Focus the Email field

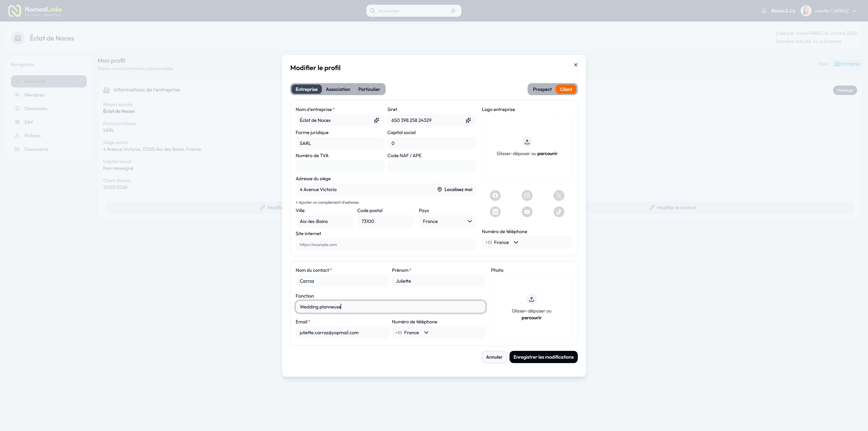coord(342,333)
